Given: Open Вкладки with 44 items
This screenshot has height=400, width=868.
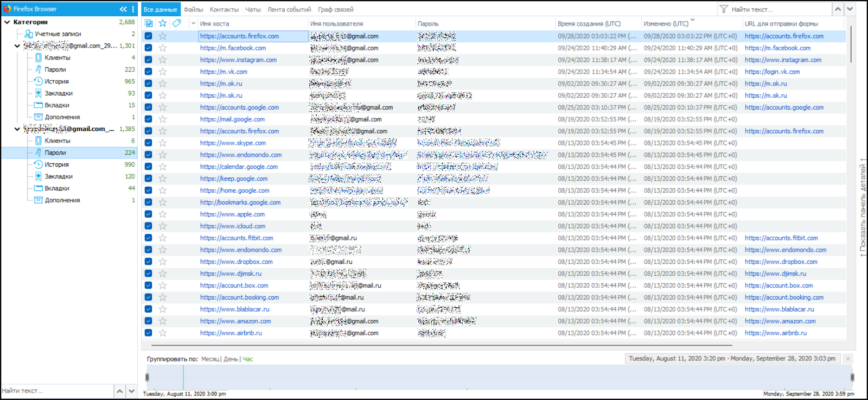Looking at the screenshot, I should click(57, 188).
